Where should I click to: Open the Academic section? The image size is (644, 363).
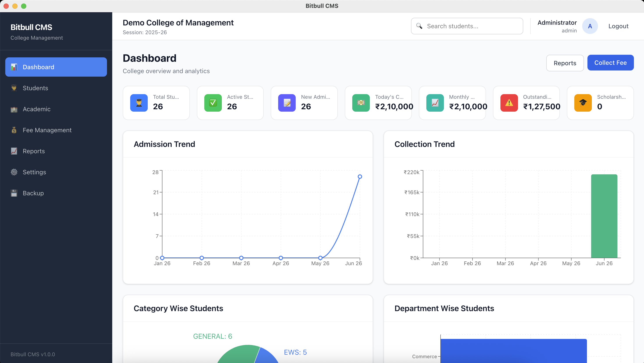tap(56, 109)
